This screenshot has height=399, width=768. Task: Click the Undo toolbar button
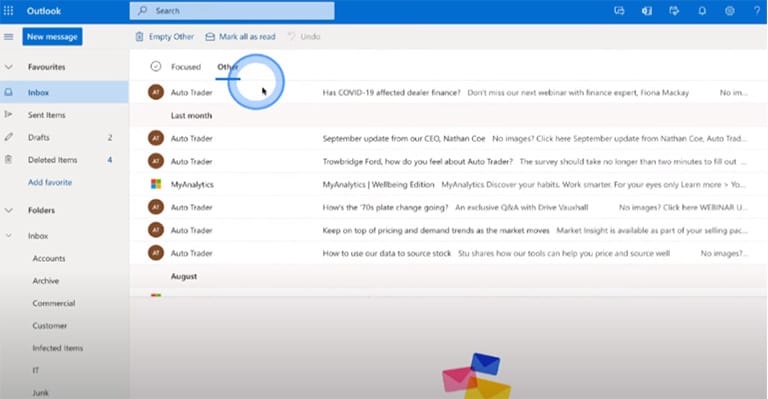click(304, 37)
